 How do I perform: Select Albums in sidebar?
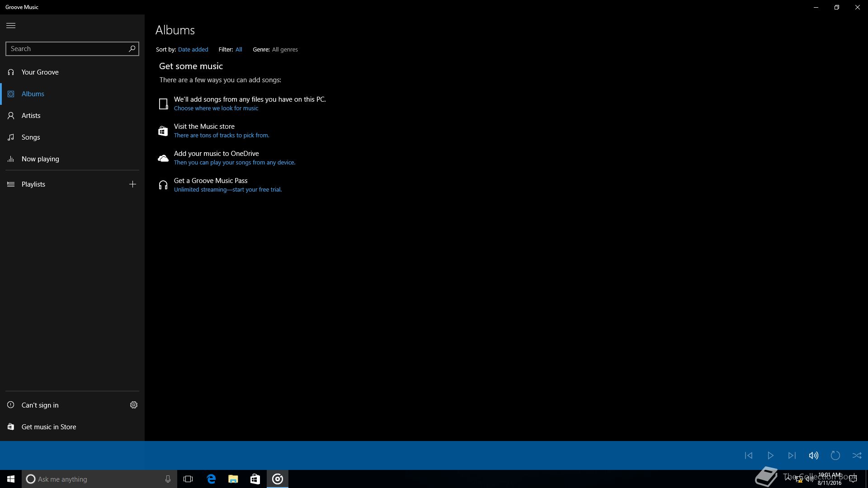click(72, 94)
